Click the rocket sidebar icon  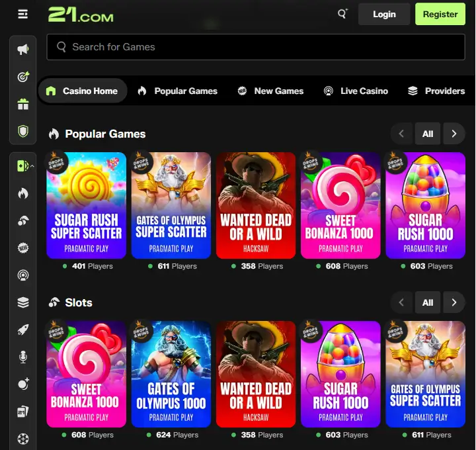tap(23, 330)
